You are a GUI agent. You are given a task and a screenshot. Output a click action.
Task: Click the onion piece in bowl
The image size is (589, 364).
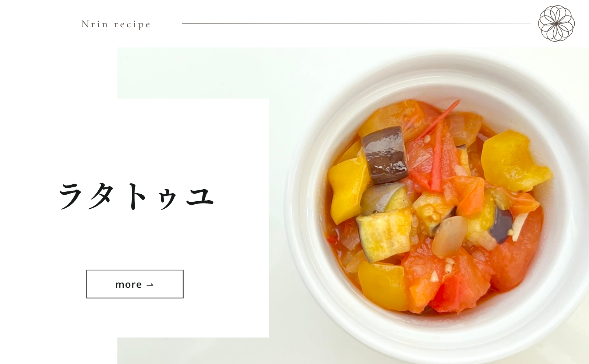[449, 236]
